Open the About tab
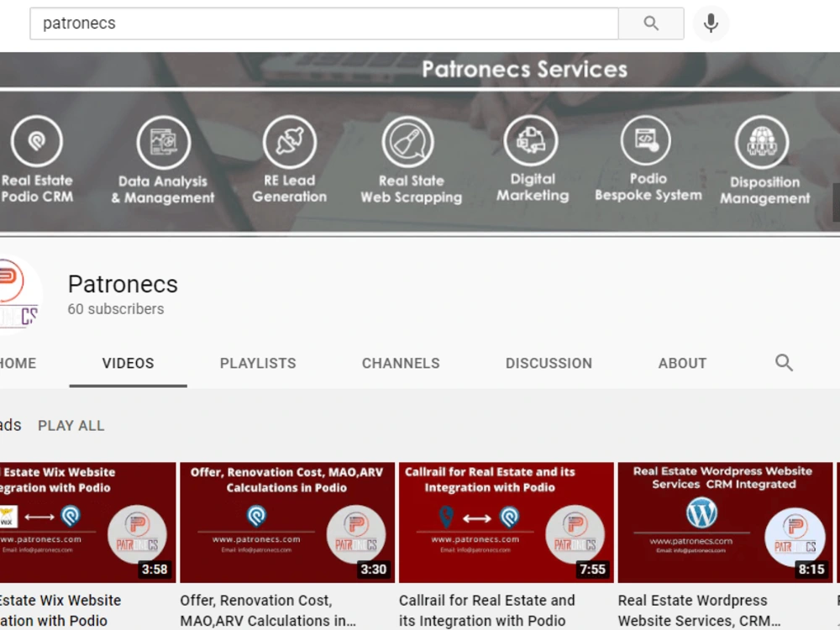Viewport: 840px width, 630px height. coord(682,363)
